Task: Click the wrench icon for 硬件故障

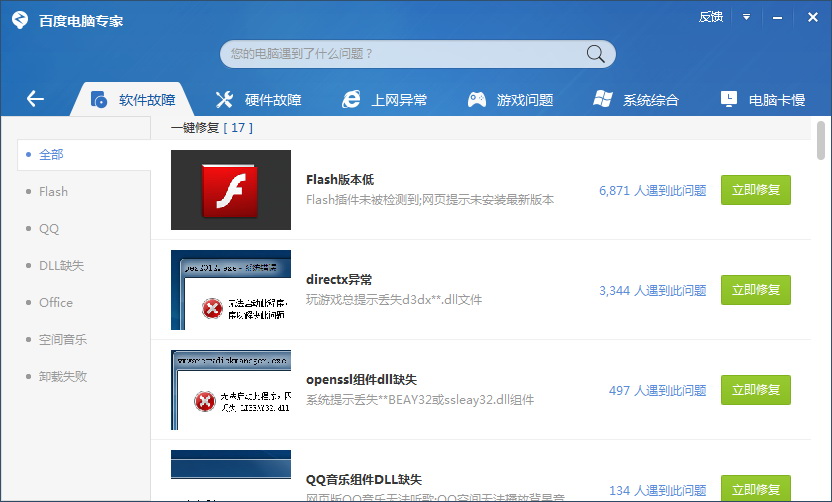Action: (224, 99)
